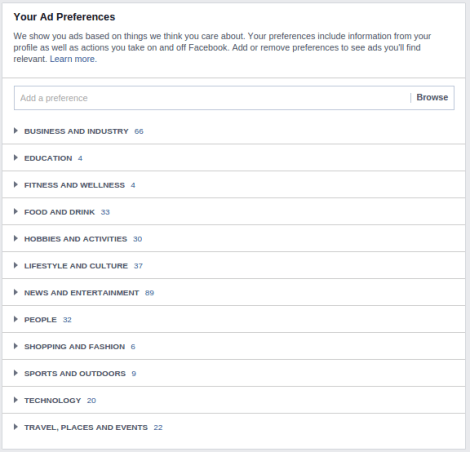
Task: Select FITNESS AND WELLNESS label
Action: tap(74, 185)
